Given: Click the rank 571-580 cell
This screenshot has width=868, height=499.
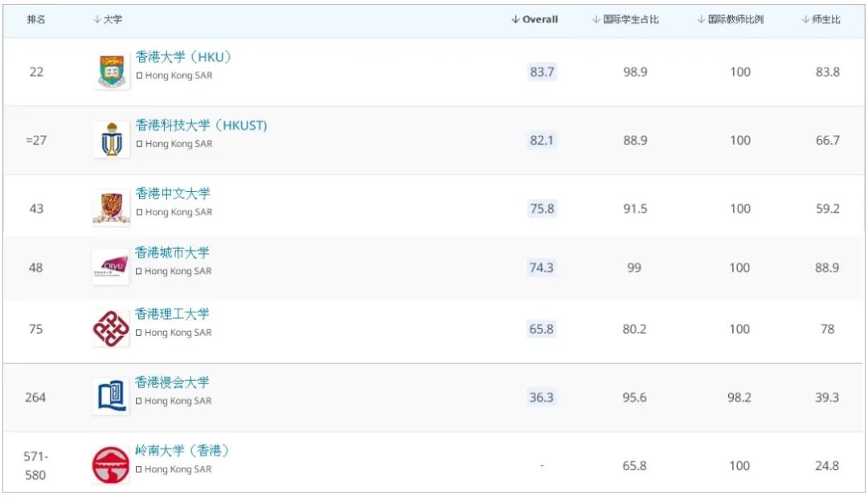Looking at the screenshot, I should (x=35, y=466).
